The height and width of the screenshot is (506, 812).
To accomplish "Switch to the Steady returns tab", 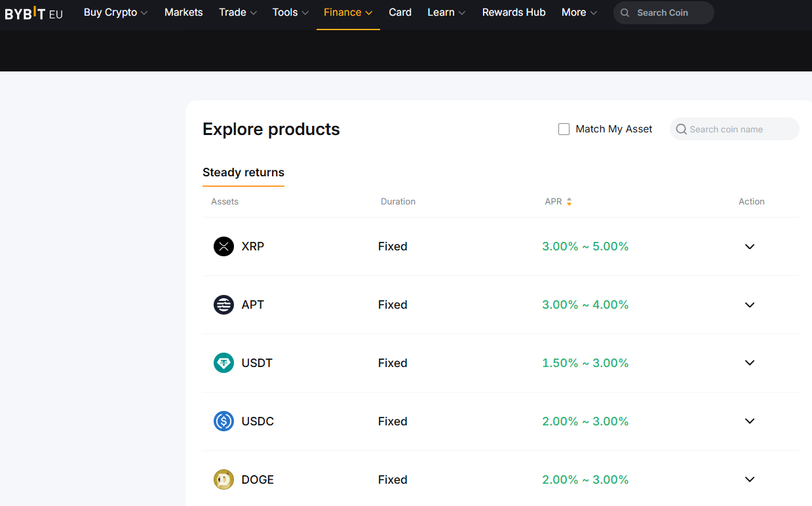I will click(x=243, y=172).
